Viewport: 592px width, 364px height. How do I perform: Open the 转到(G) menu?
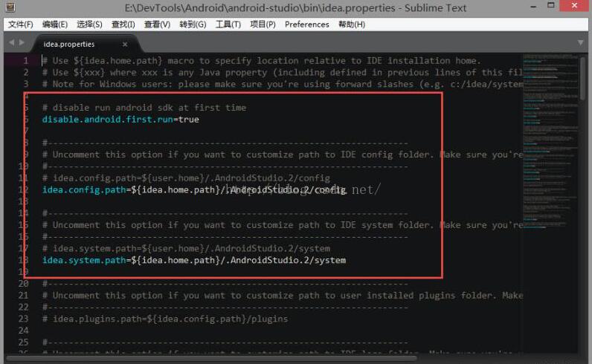point(193,25)
